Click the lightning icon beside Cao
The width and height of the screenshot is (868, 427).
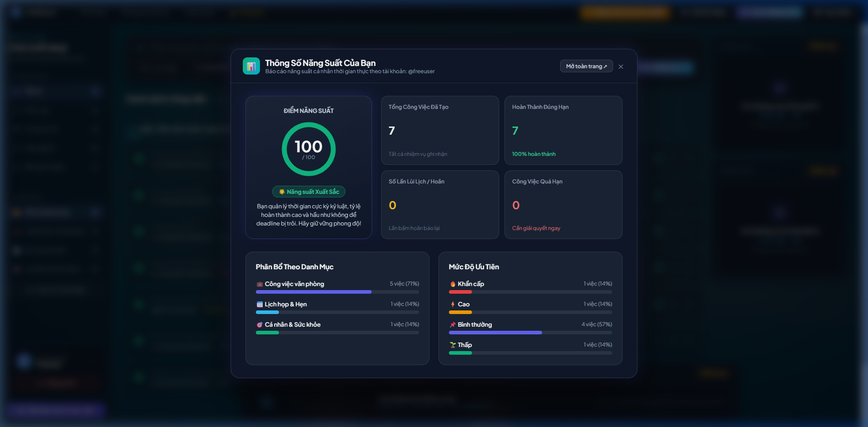tap(453, 305)
